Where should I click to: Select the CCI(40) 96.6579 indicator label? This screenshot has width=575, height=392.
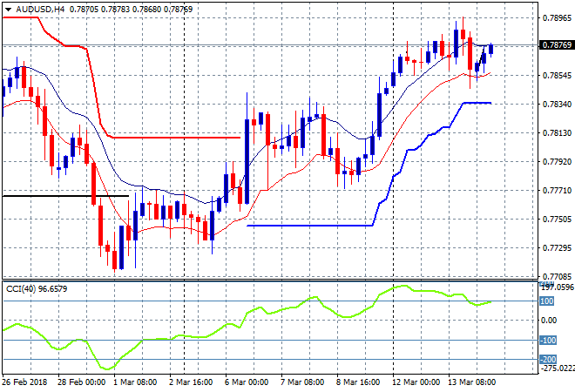pyautogui.click(x=37, y=289)
